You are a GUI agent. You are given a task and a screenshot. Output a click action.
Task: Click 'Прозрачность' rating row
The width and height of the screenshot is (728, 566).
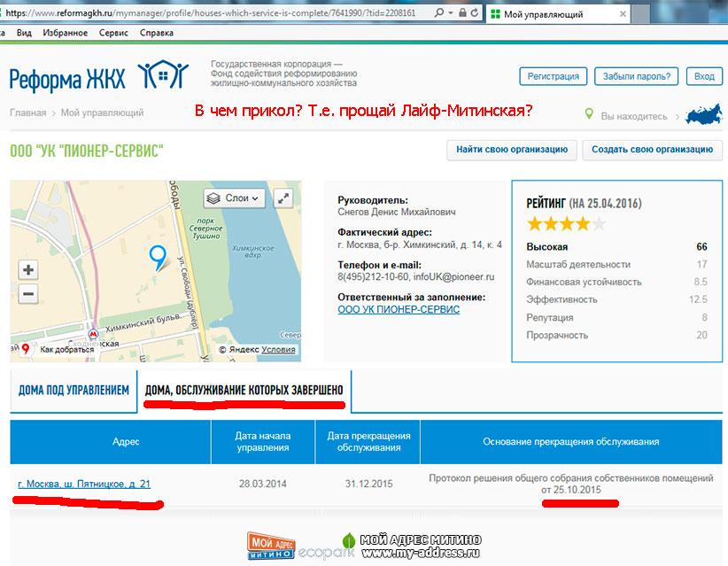(616, 335)
